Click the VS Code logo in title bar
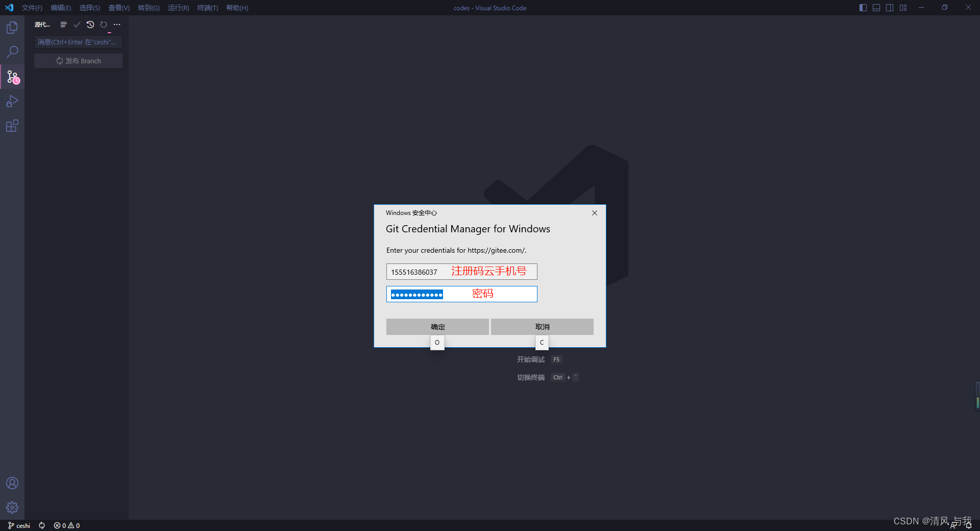This screenshot has height=531, width=980. pos(9,8)
